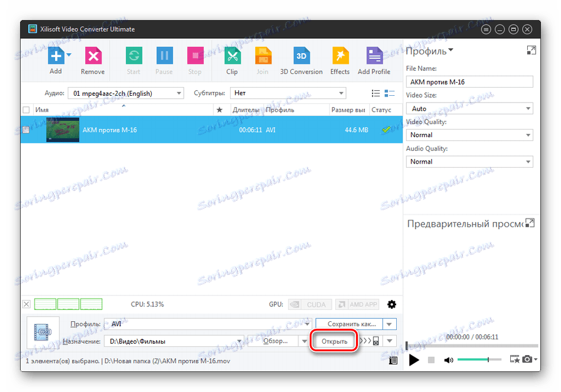The width and height of the screenshot is (561, 392).
Task: Pop out the preview panel
Action: [x=530, y=223]
